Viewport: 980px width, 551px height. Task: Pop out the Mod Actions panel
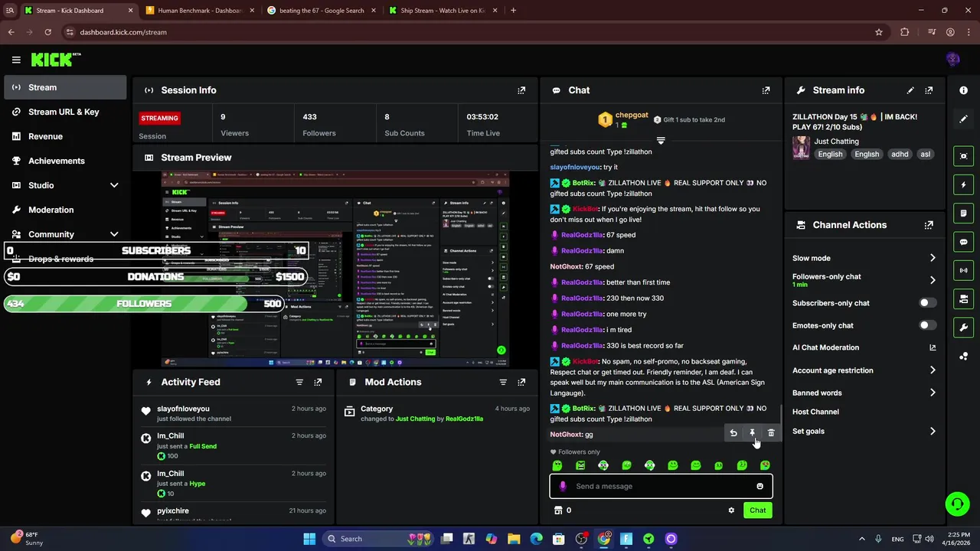(x=521, y=382)
